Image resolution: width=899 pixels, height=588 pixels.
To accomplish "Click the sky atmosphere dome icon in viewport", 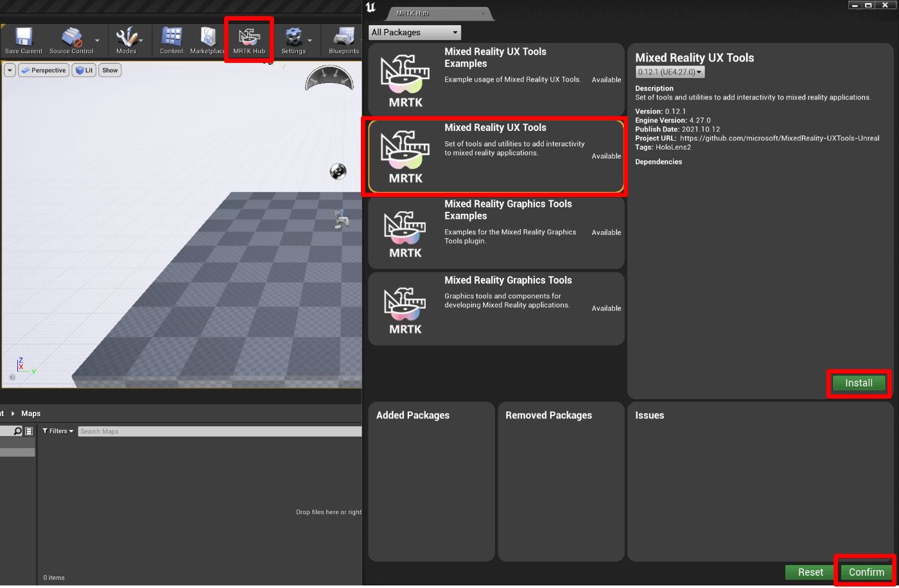I will [329, 79].
